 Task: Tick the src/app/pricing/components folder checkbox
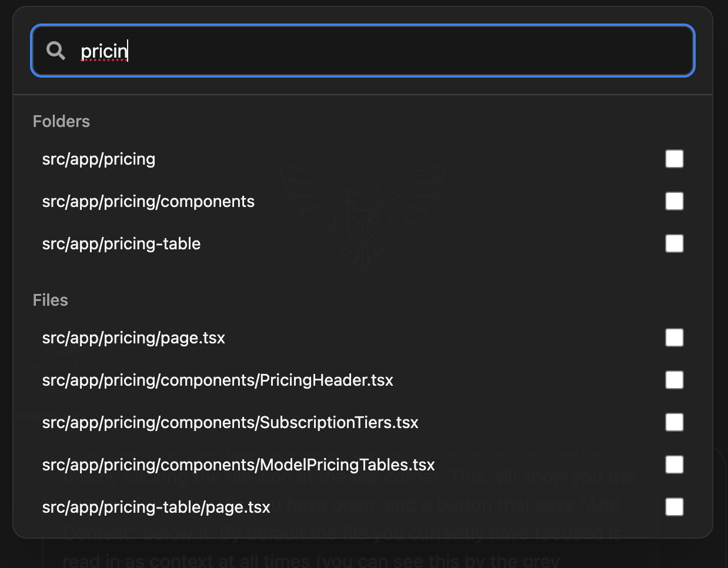point(674,201)
